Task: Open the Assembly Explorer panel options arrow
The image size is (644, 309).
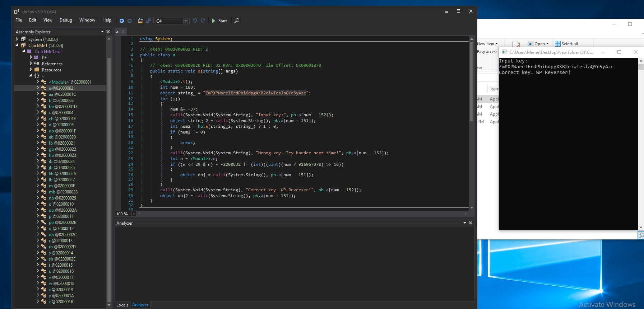Action: click(102, 32)
